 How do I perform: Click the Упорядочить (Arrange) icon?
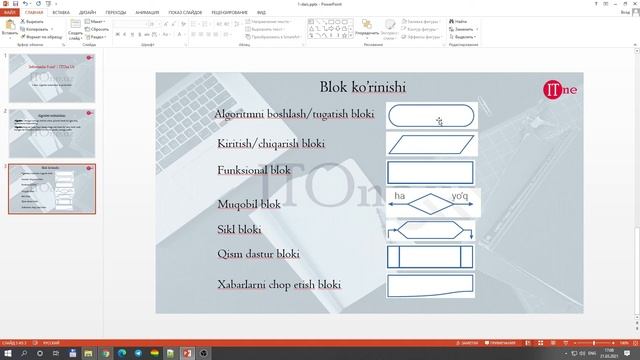367,24
